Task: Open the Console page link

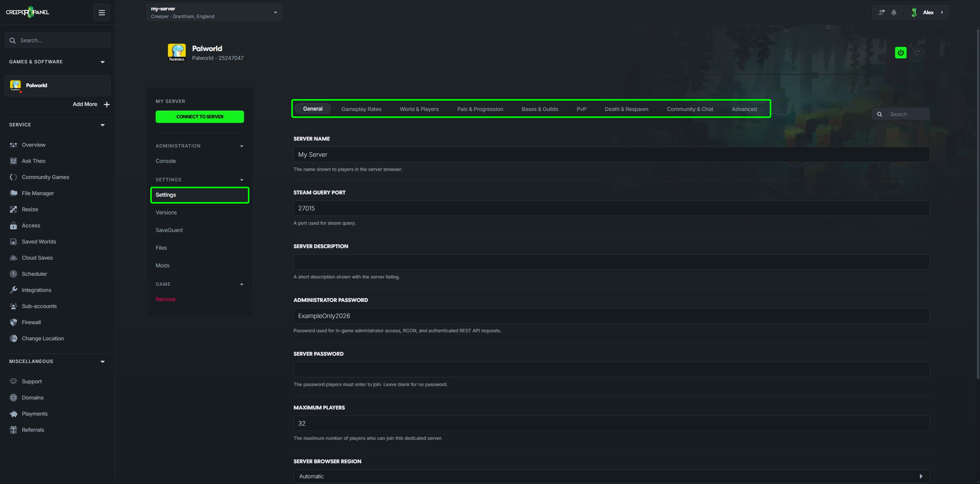Action: 166,161
